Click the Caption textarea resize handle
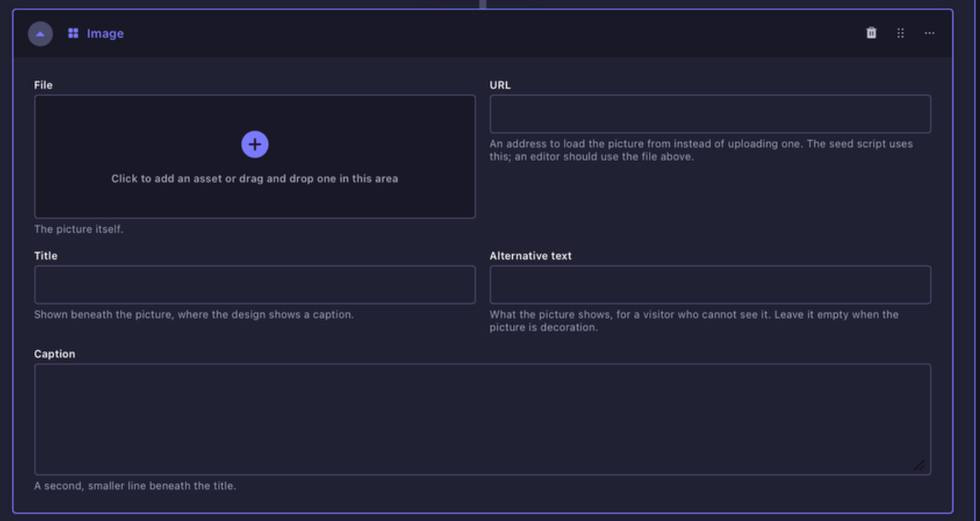The image size is (980, 521). pos(919,465)
